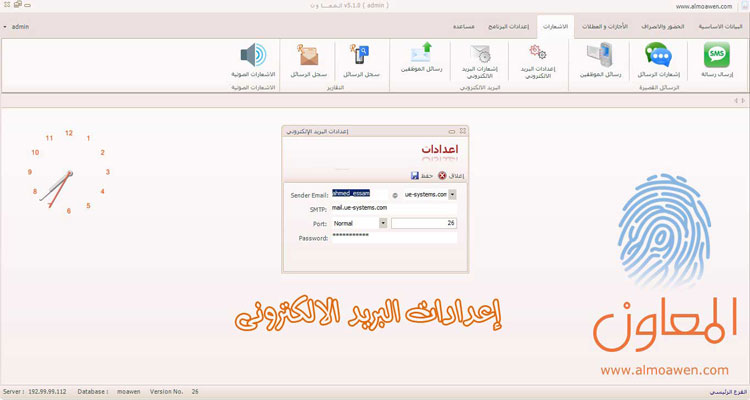Click the ribbon scroll left arrow

(x=736, y=100)
